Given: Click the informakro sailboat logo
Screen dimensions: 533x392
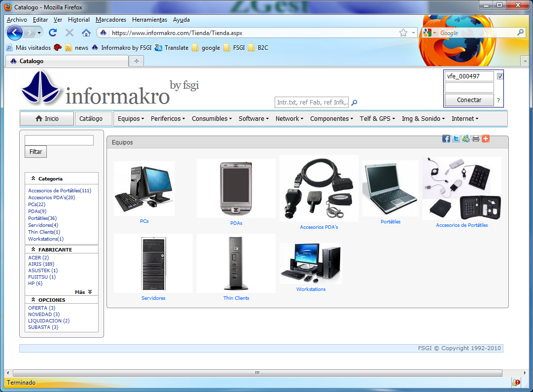Looking at the screenshot, I should 40,88.
